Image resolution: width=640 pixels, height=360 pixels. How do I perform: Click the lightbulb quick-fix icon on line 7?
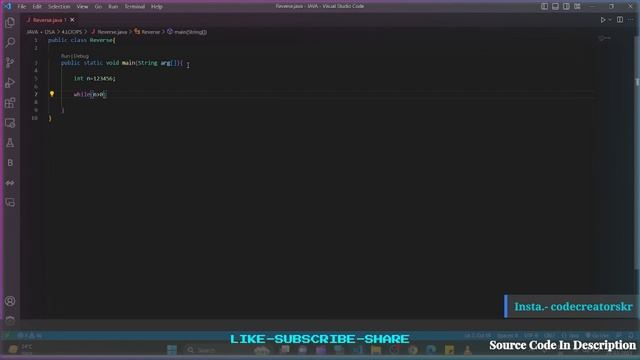point(52,94)
